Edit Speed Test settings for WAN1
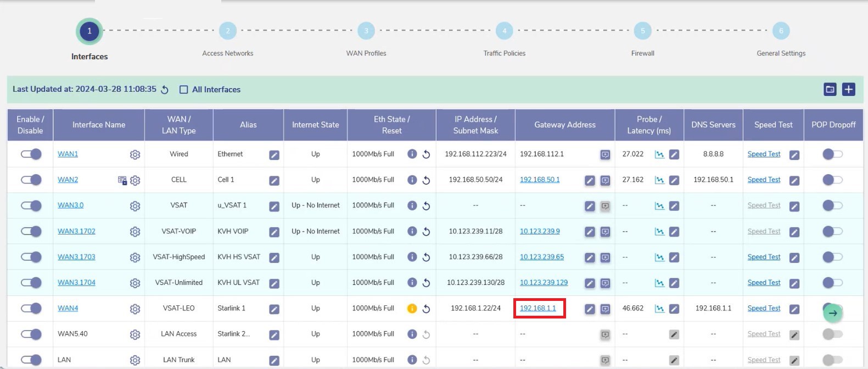Viewport: 868px width, 369px height. [x=794, y=155]
